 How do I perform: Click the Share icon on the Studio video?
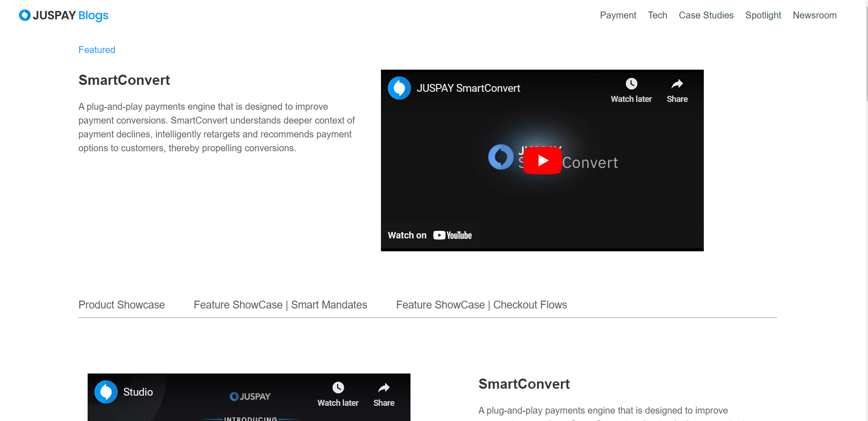click(383, 388)
